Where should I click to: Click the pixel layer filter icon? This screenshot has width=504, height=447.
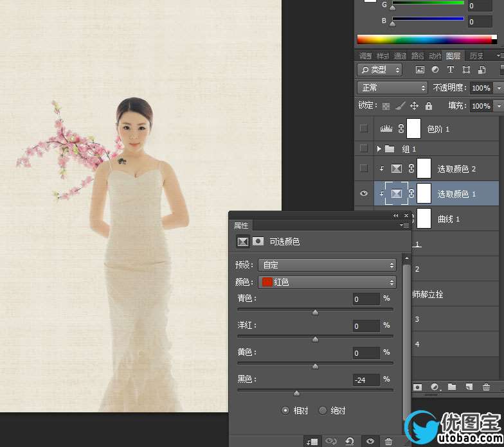(x=420, y=69)
